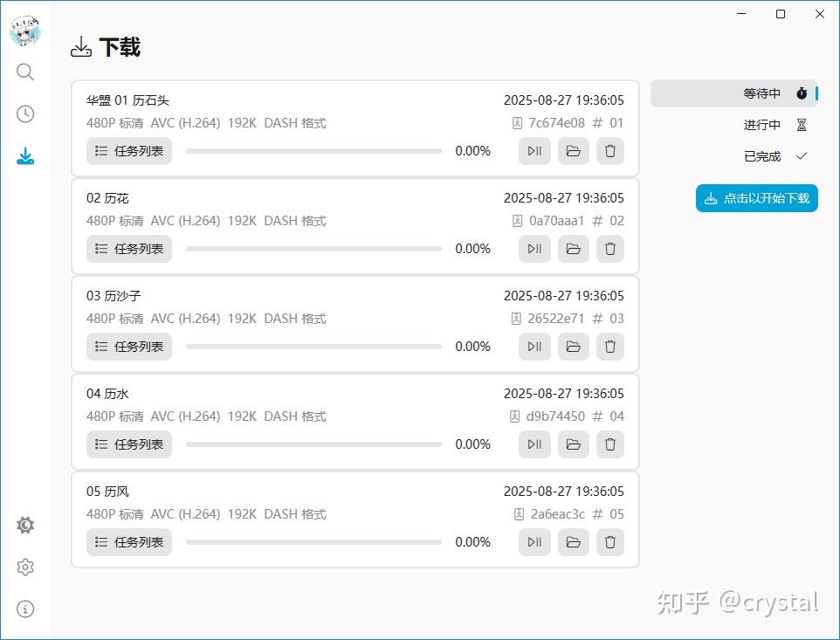Click the 点击以开始下载 button
Screen dimensions: 840x640
(756, 198)
